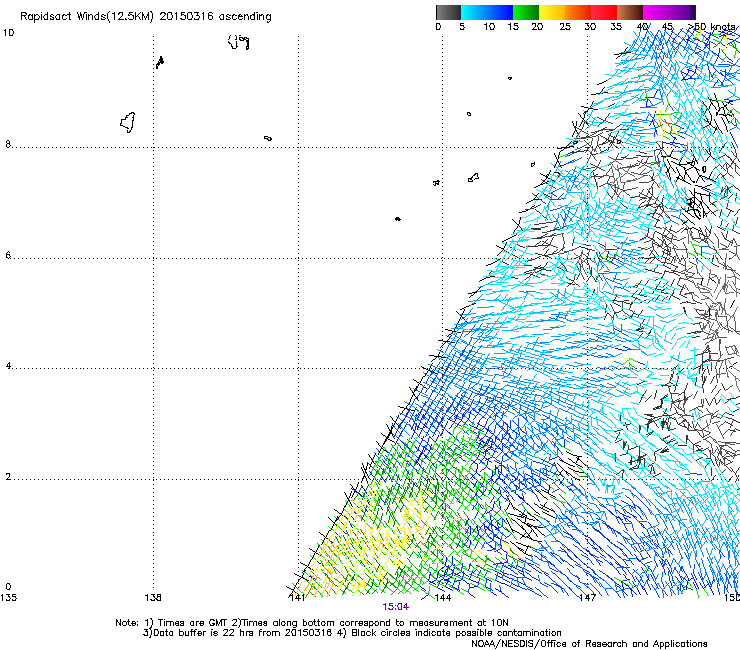
Task: Click the brown 35-40 knots legend swatch
Action: coord(630,12)
